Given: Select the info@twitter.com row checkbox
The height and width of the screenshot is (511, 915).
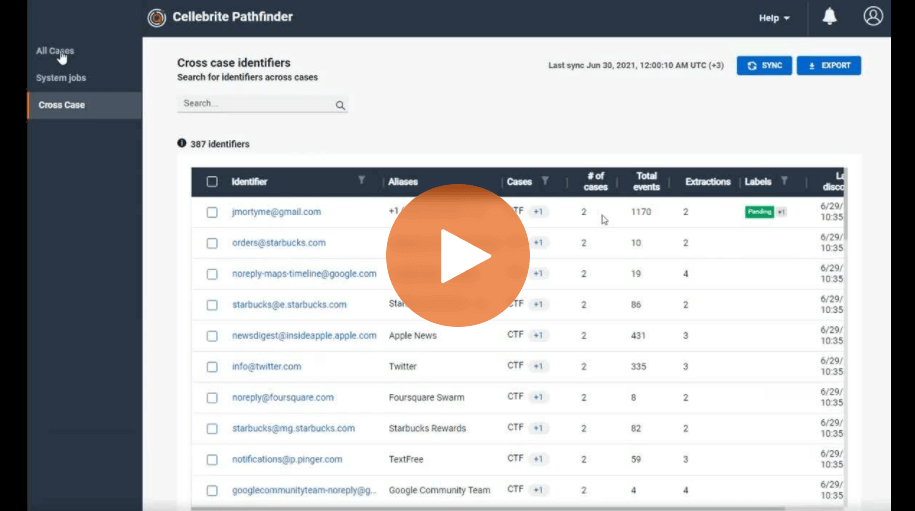Looking at the screenshot, I should tap(212, 367).
